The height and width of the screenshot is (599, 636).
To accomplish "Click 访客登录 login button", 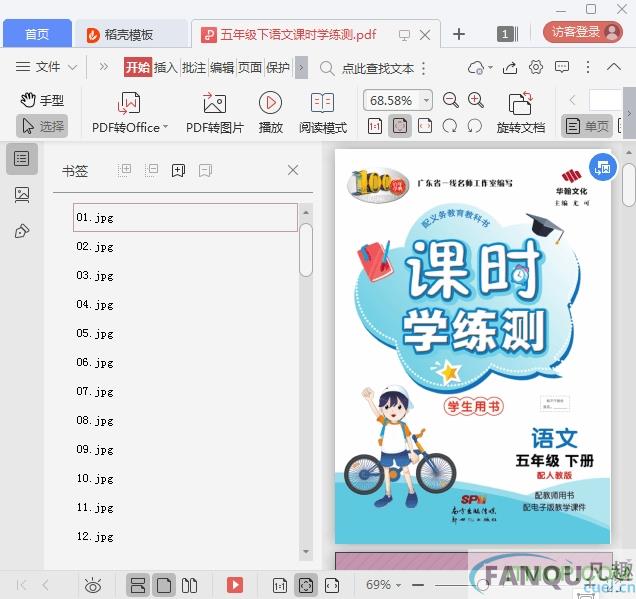I will (582, 32).
